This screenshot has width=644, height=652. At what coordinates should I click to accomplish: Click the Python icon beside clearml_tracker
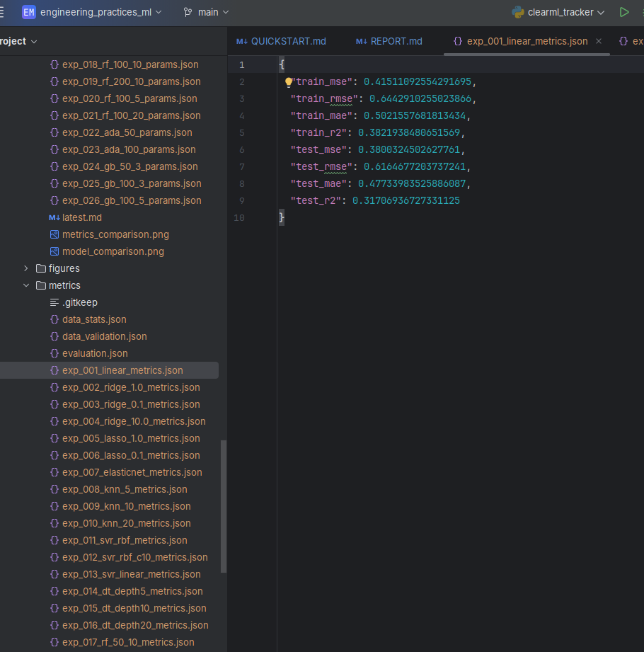[518, 12]
